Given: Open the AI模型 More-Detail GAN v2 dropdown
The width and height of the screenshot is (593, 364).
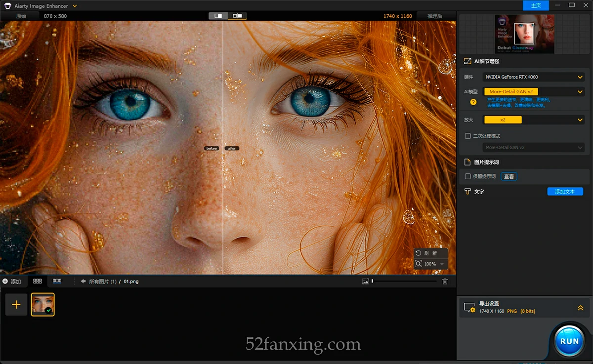Looking at the screenshot, I should 534,91.
